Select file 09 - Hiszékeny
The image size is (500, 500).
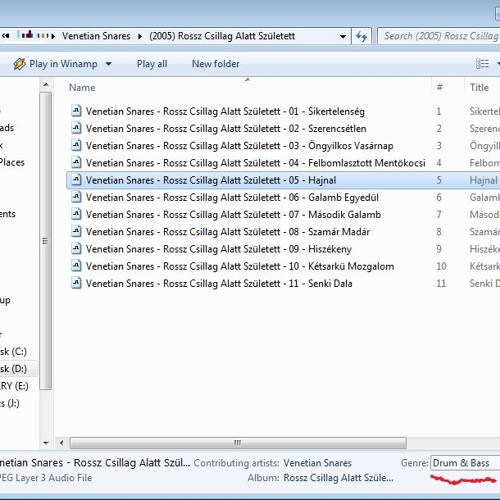click(x=219, y=249)
